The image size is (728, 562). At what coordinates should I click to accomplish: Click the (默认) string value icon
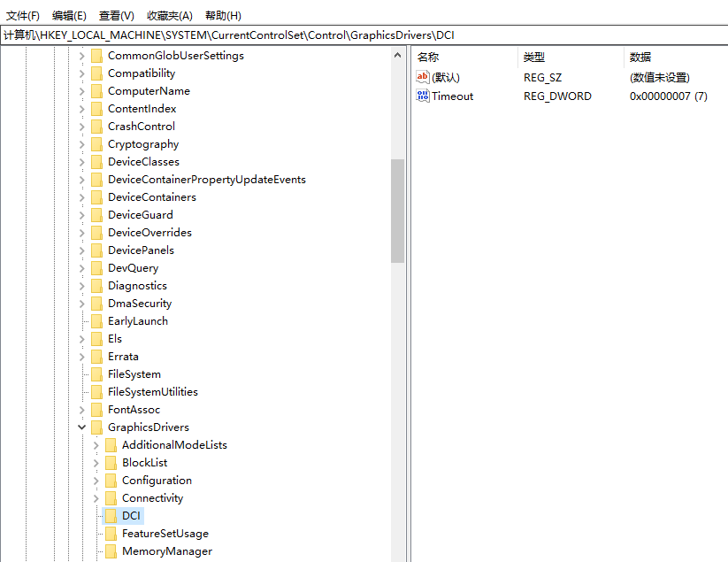(423, 77)
